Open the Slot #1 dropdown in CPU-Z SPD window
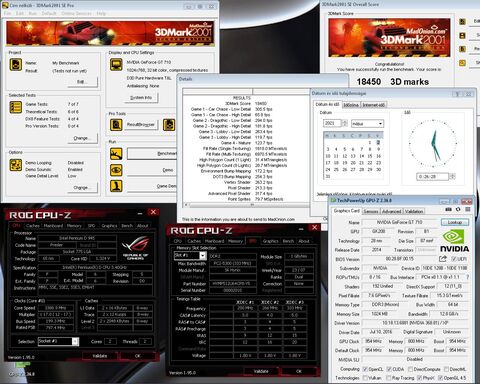Viewport: 480px width, 384px height. [x=203, y=256]
